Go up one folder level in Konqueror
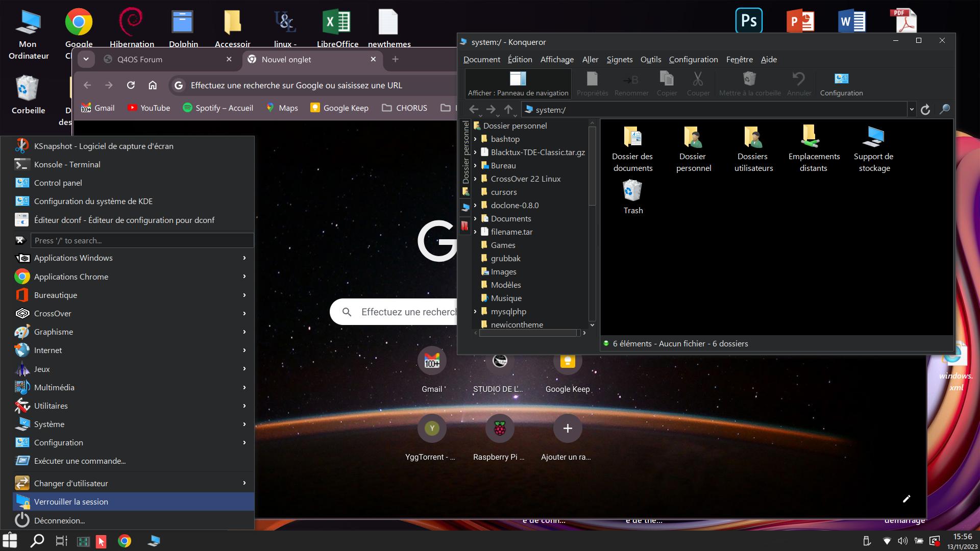The height and width of the screenshot is (551, 980). (508, 109)
